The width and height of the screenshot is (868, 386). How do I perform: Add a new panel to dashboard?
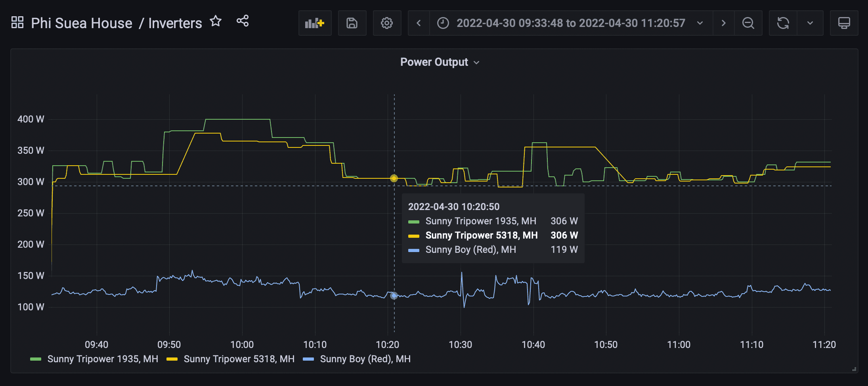point(315,23)
